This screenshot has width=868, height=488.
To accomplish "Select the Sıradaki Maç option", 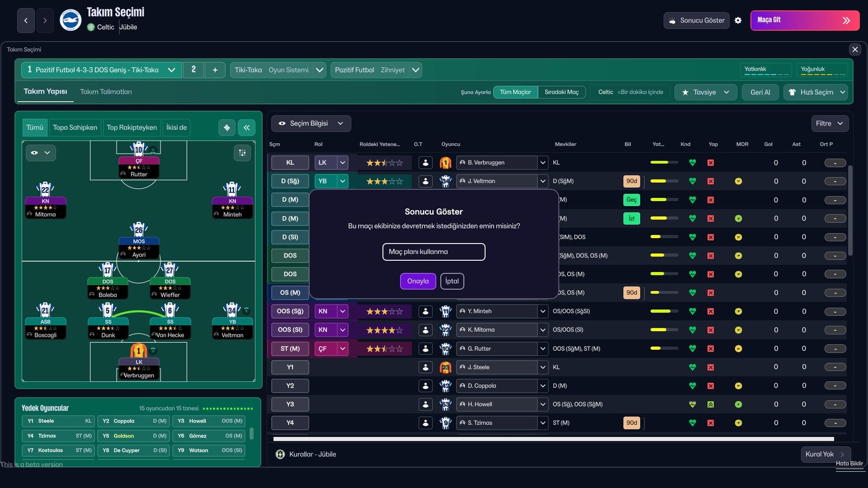I will [x=562, y=92].
